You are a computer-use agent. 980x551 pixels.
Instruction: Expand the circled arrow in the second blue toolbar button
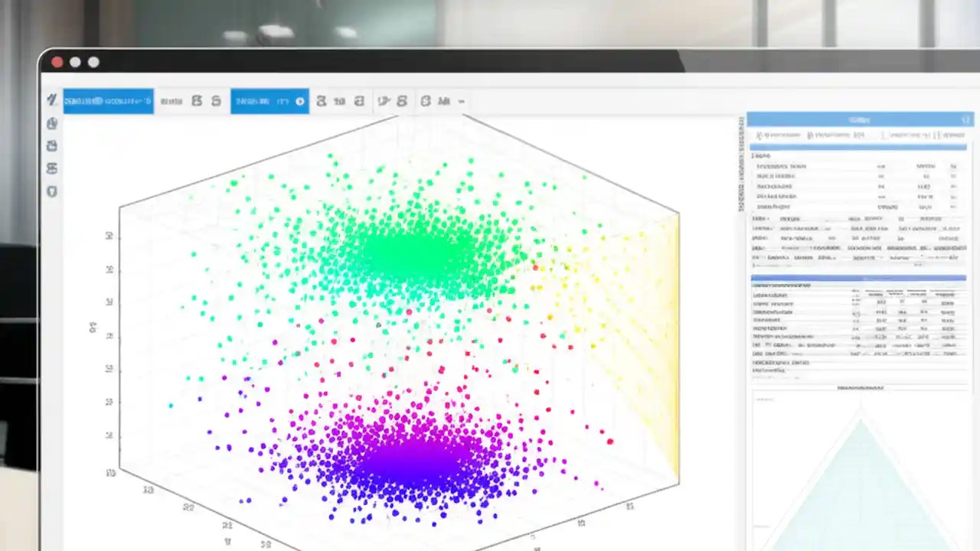[300, 100]
